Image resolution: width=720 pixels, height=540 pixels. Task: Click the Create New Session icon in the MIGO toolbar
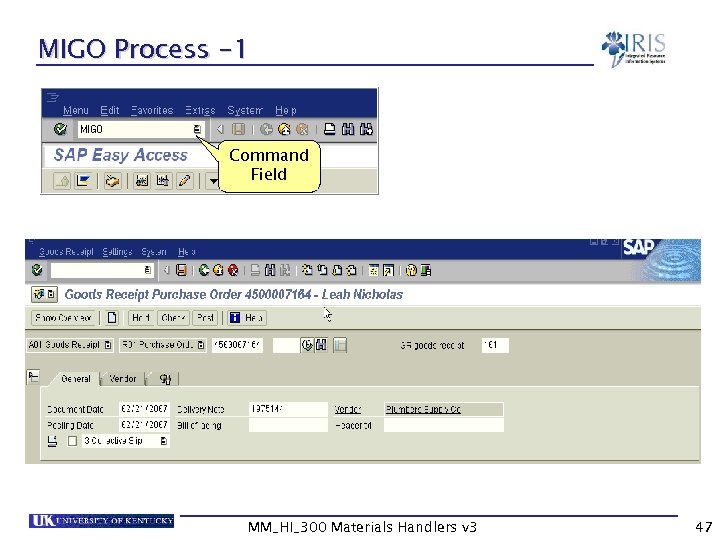374,270
